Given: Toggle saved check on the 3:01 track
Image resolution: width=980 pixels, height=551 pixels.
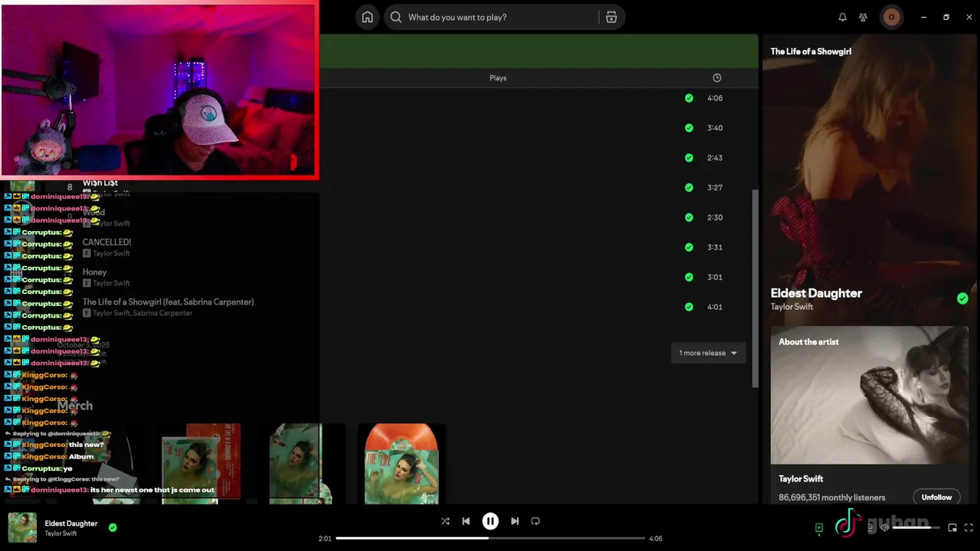Looking at the screenshot, I should [x=689, y=277].
